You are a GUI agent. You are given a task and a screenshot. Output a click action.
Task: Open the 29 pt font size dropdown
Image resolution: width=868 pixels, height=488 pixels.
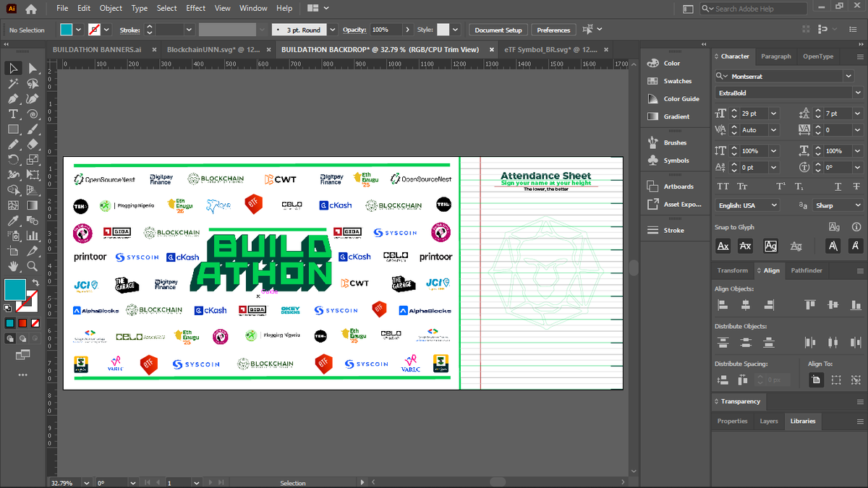coord(773,114)
